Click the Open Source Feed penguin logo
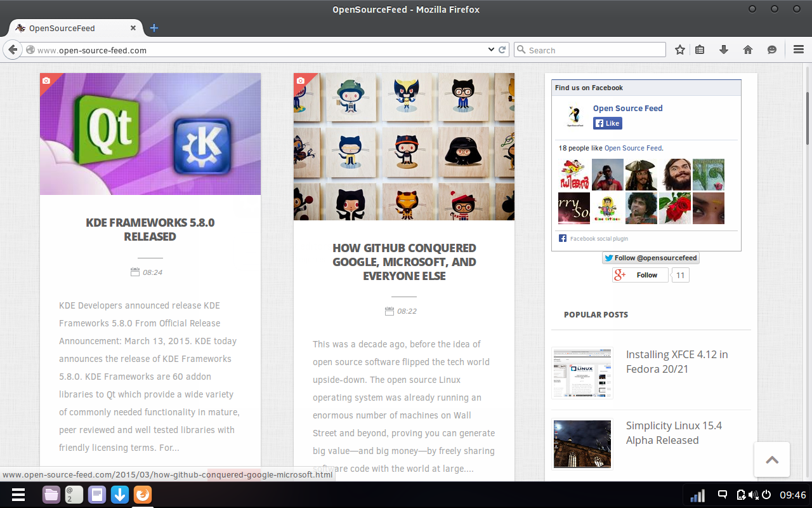The height and width of the screenshot is (508, 812). point(574,117)
